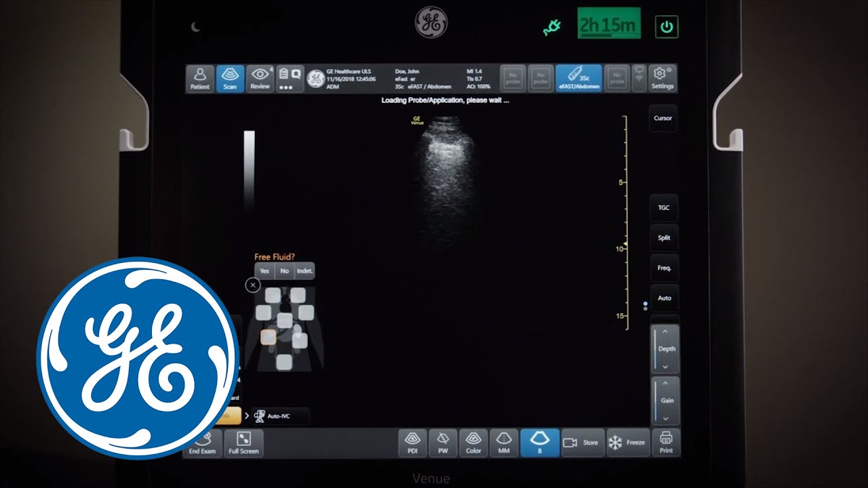Select the No probe slot beside network icon
This screenshot has height=488, width=868.
616,79
